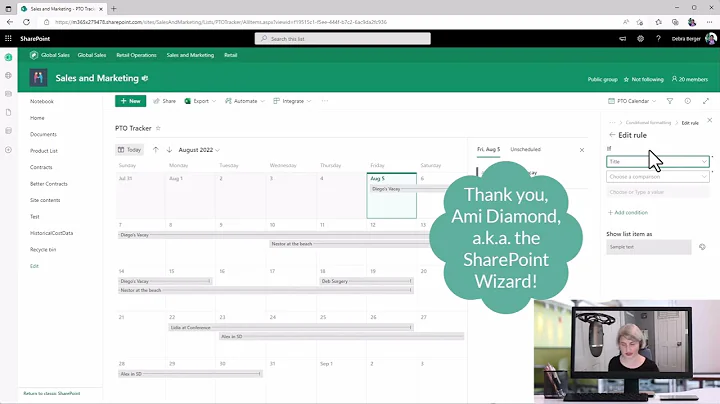The height and width of the screenshot is (404, 720).
Task: Return to classic SharePoint link
Action: [x=51, y=393]
